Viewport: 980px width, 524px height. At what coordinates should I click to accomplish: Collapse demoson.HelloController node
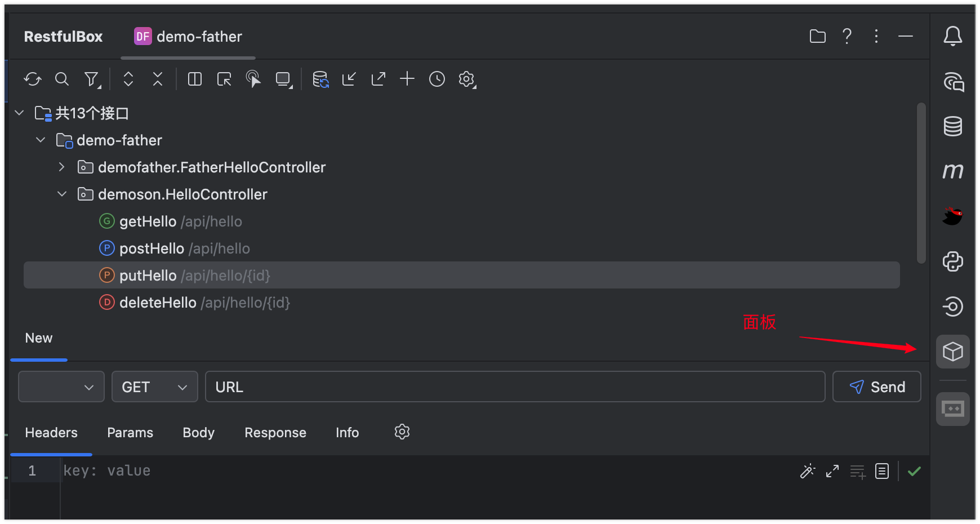62,194
